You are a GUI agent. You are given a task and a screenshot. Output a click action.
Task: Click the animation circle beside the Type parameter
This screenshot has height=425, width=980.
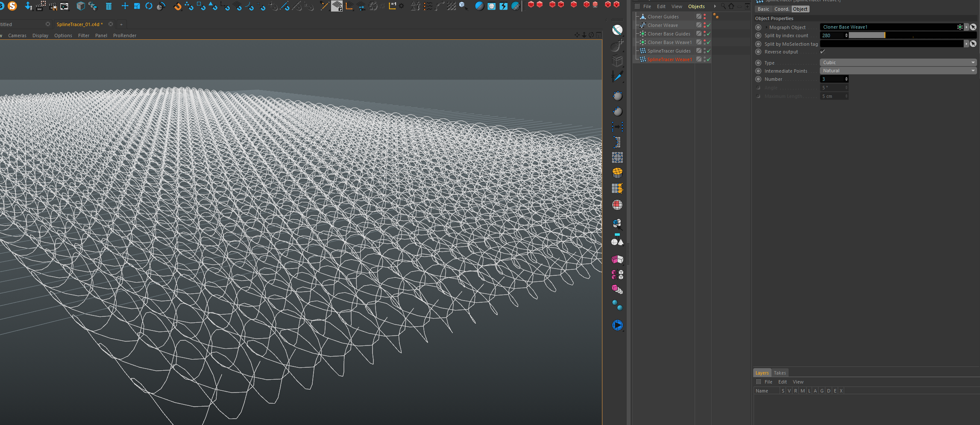[x=758, y=62]
